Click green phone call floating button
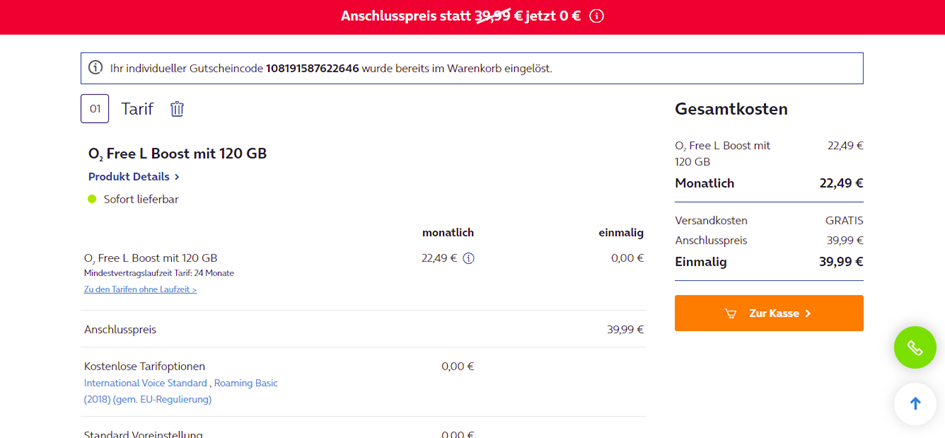The height and width of the screenshot is (438, 945). pos(914,348)
